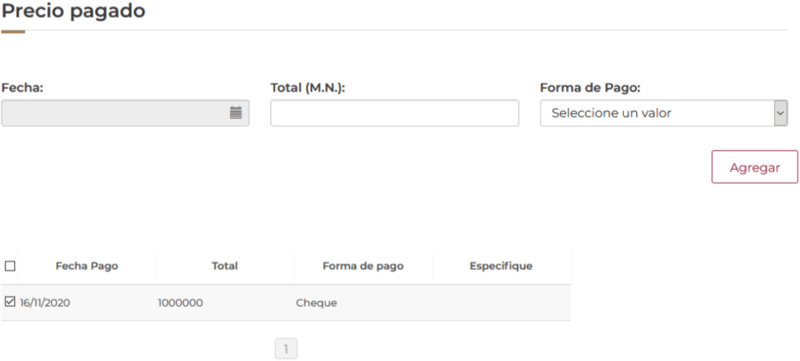The width and height of the screenshot is (800, 361).
Task: Click the Agregar button
Action: (x=755, y=167)
